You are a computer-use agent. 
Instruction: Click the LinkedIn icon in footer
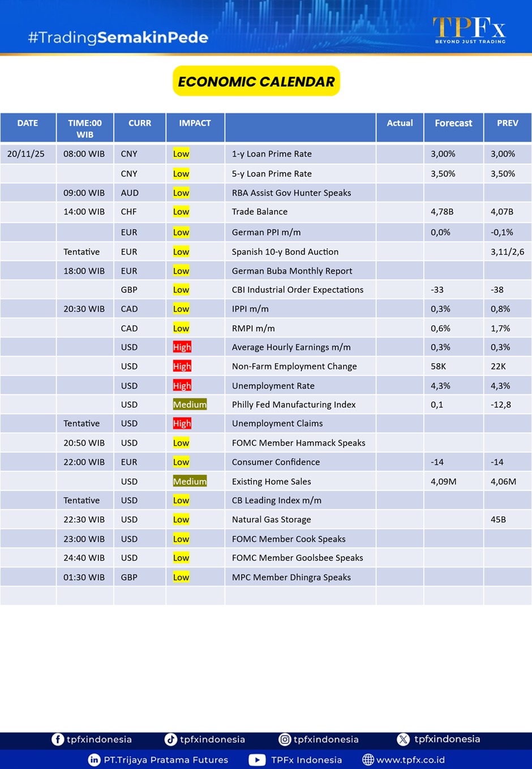coord(95,760)
